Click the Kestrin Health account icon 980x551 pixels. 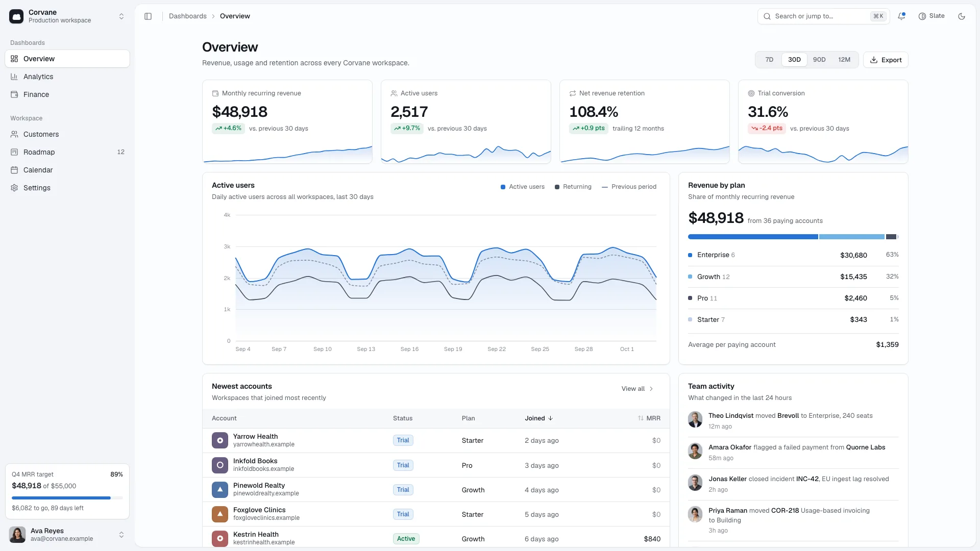click(x=220, y=538)
